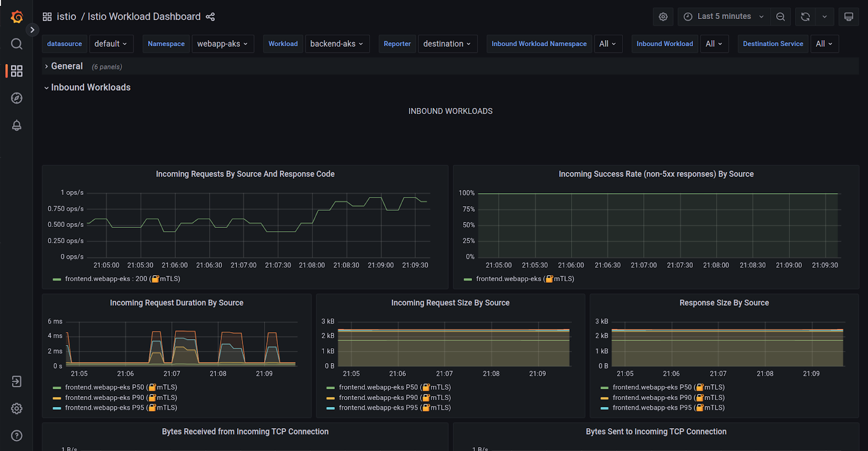Screen dimensions: 868x451
Task: Click green color swatch for Success Rate legend
Action: [468, 279]
